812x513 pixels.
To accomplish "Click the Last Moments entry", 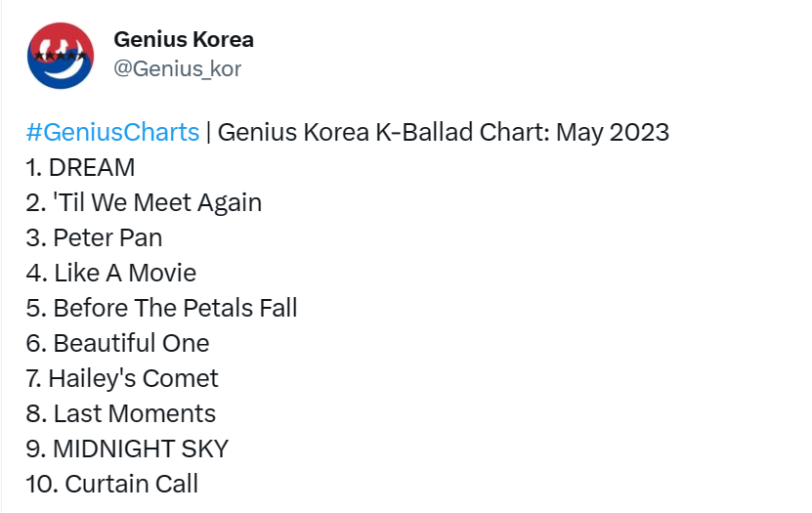I will (x=120, y=413).
